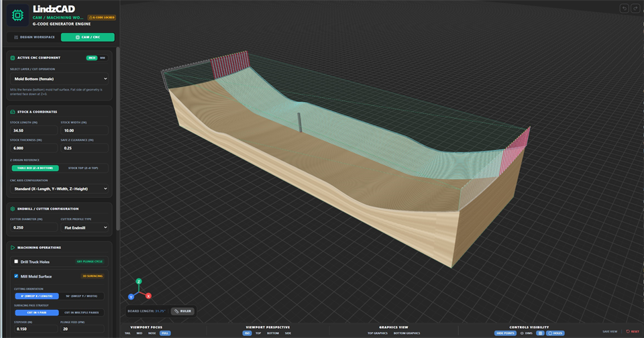Toggle Dims visibility
The image size is (644, 338).
(x=526, y=333)
